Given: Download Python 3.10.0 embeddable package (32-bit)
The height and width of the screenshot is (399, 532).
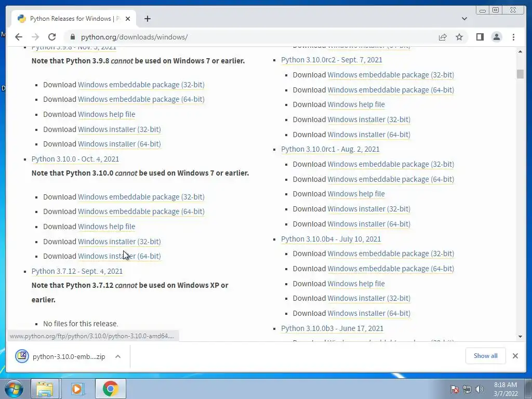Looking at the screenshot, I should (x=141, y=197).
